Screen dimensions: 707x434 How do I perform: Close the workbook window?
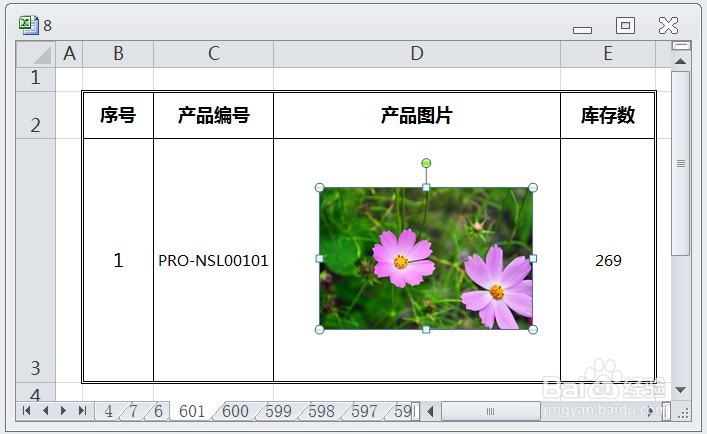[668, 25]
